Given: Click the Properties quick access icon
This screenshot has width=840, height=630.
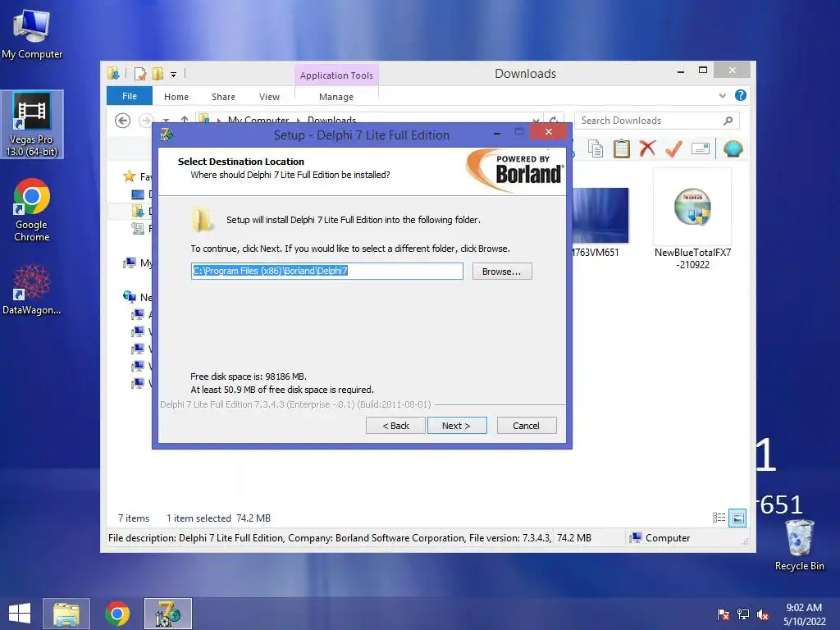Looking at the screenshot, I should [139, 73].
